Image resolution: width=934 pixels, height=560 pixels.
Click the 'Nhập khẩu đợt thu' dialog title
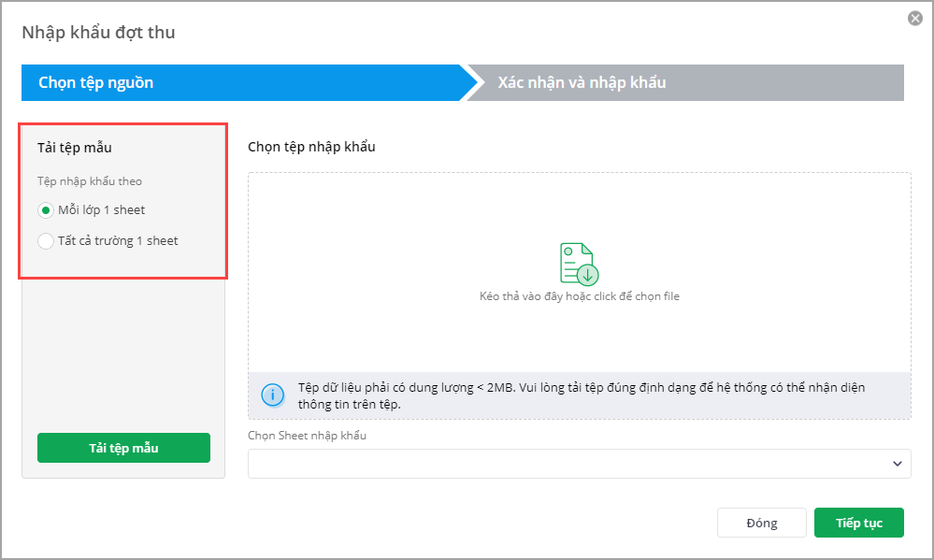(x=98, y=32)
